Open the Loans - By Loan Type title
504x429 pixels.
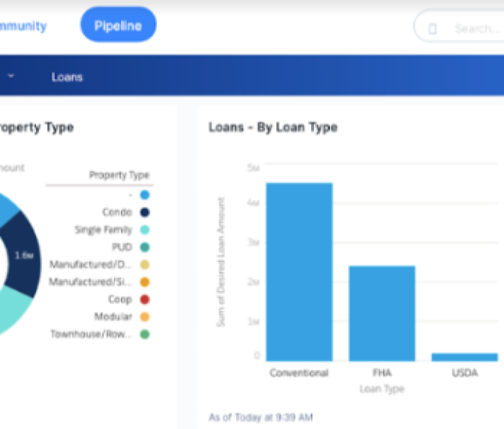[x=273, y=127]
